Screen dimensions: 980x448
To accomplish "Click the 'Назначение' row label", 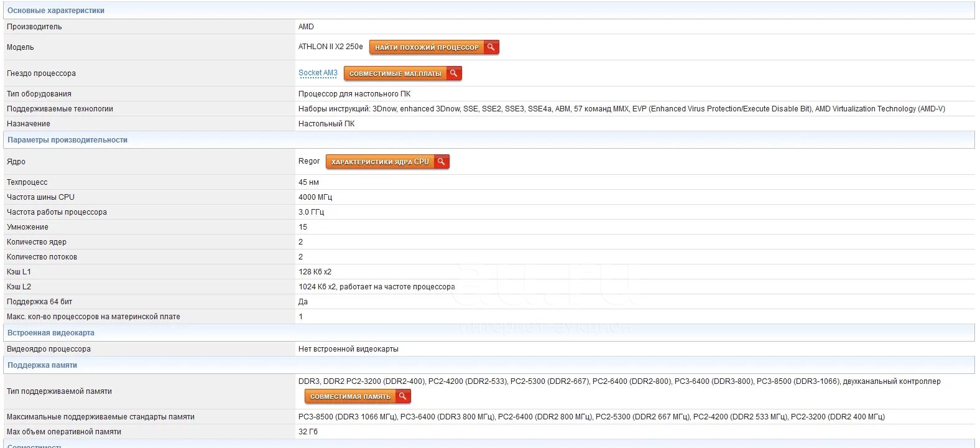I will click(29, 124).
